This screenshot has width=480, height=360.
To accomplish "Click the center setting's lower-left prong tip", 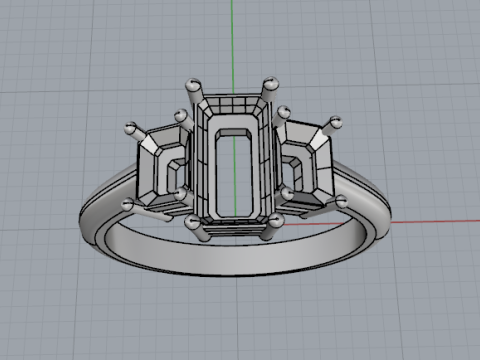I will (192, 222).
